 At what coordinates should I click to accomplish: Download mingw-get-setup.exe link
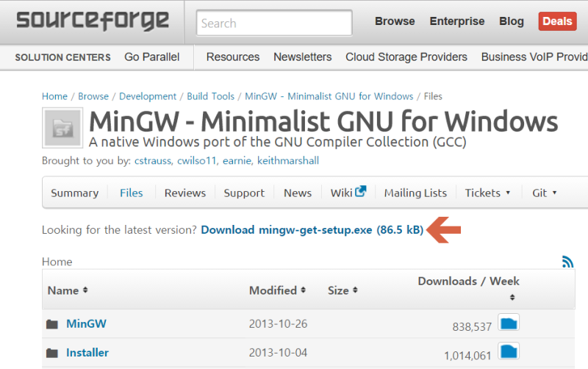click(312, 230)
